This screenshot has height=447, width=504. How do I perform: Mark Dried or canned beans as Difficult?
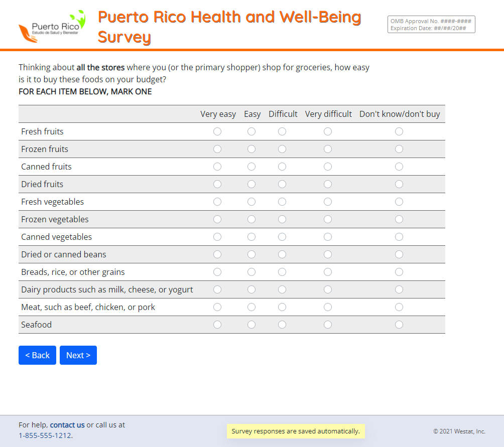(x=282, y=254)
